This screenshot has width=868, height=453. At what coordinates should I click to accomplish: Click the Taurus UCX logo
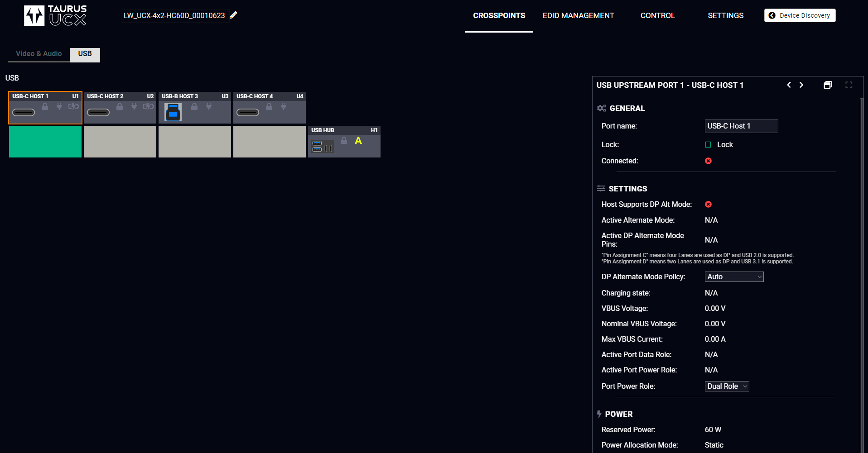tap(55, 16)
